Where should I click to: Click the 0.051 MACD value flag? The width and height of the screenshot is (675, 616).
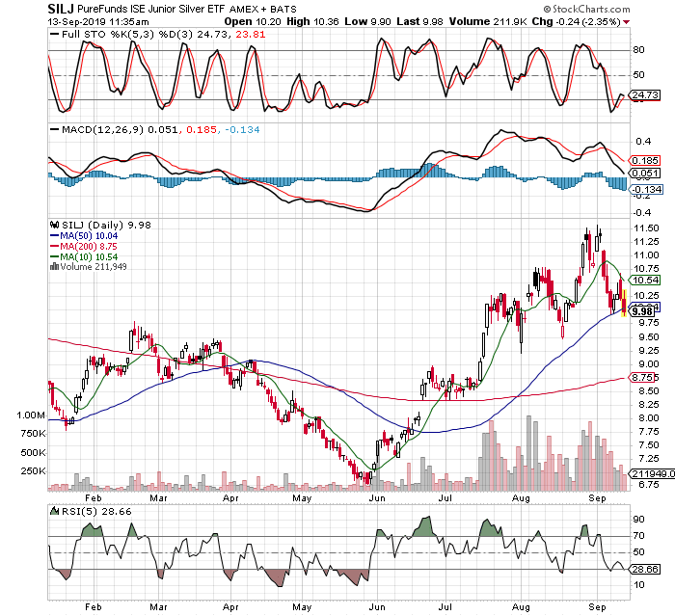pos(644,174)
